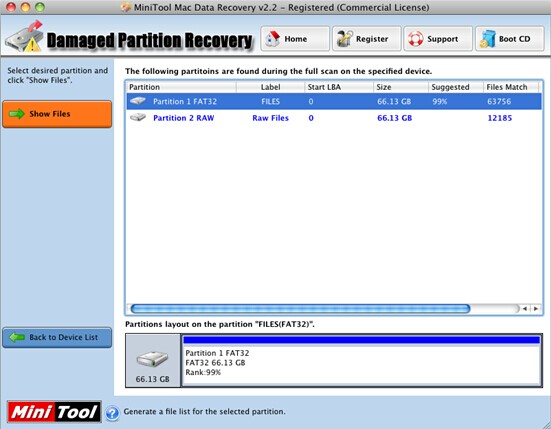The width and height of the screenshot is (551, 429).
Task: Click the Damaged Partition Recovery logo icon
Action: 25,37
